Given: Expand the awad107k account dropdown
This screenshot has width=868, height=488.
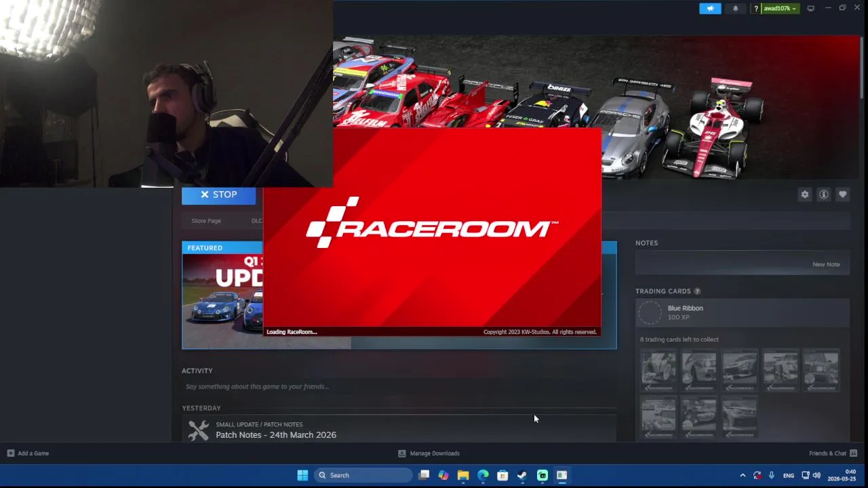Looking at the screenshot, I should [x=780, y=8].
